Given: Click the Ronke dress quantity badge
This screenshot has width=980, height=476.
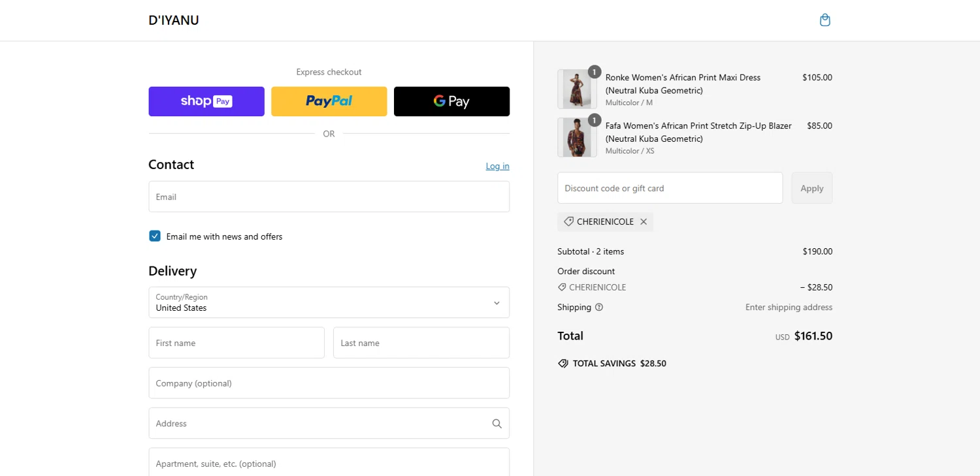Looking at the screenshot, I should tap(595, 72).
